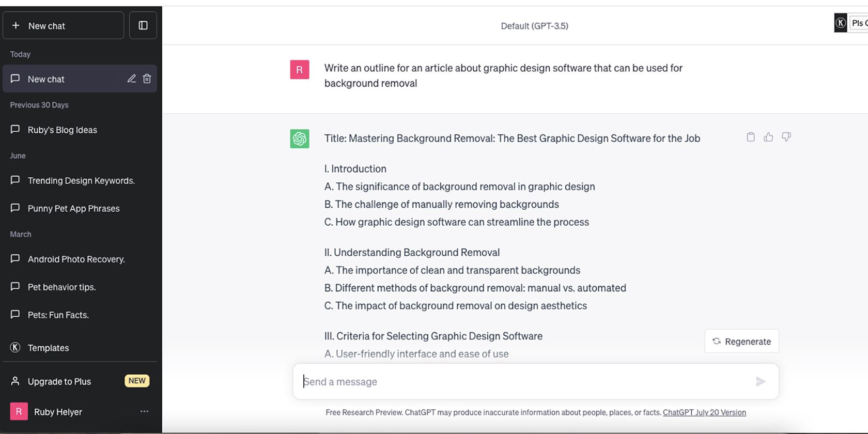Open Templates in the sidebar
Viewport: 868px width, 434px height.
point(48,348)
